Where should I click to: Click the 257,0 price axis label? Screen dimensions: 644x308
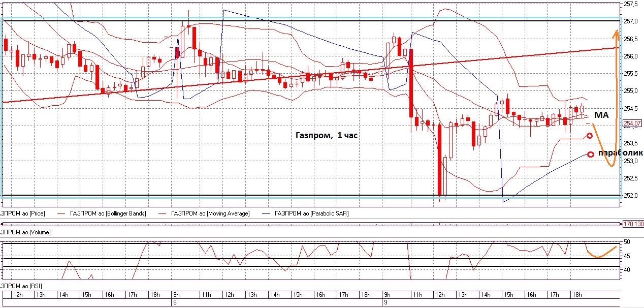coord(631,21)
